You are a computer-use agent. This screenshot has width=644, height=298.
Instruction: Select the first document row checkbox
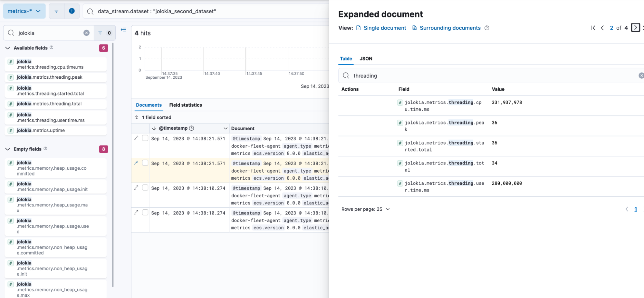click(145, 138)
